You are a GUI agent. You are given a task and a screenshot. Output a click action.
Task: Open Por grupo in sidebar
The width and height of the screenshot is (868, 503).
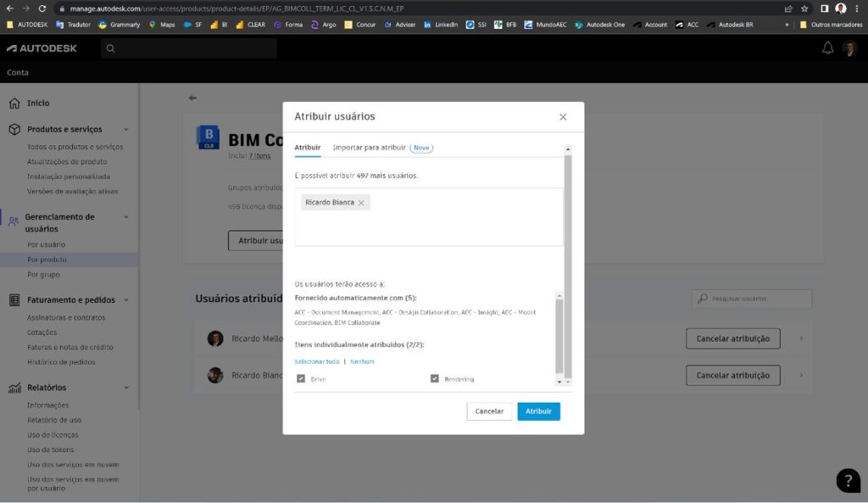pyautogui.click(x=43, y=274)
